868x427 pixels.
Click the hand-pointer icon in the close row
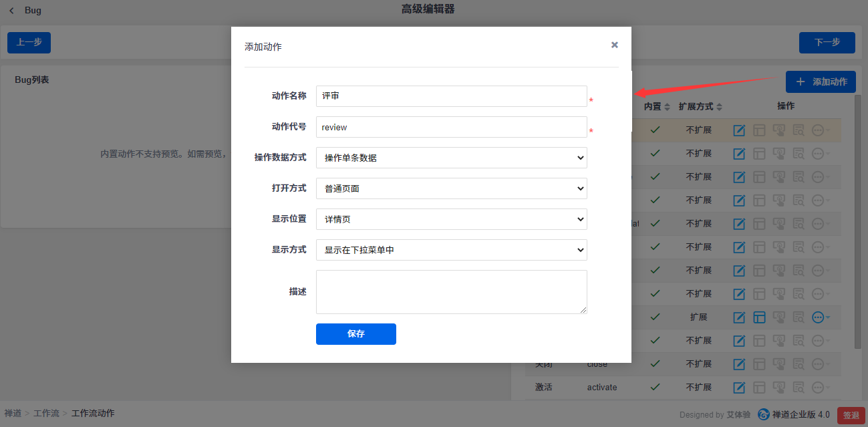(779, 364)
